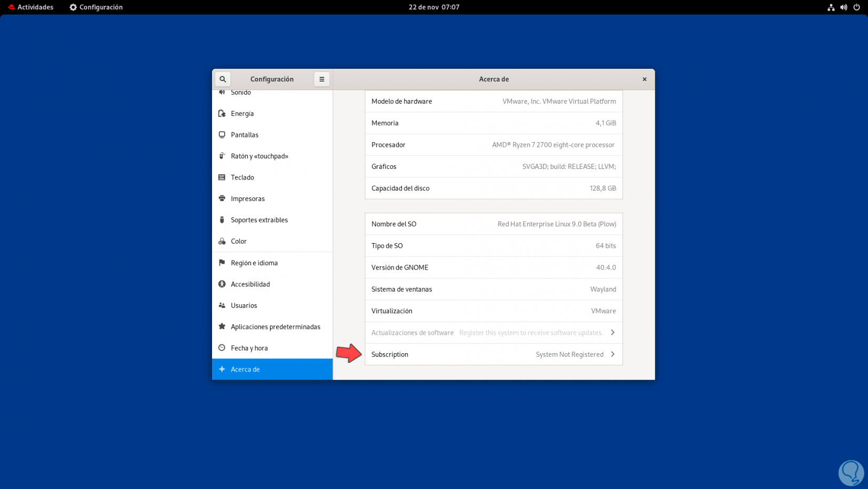Click the Wayland windowing system value
The height and width of the screenshot is (489, 868).
pos(603,290)
